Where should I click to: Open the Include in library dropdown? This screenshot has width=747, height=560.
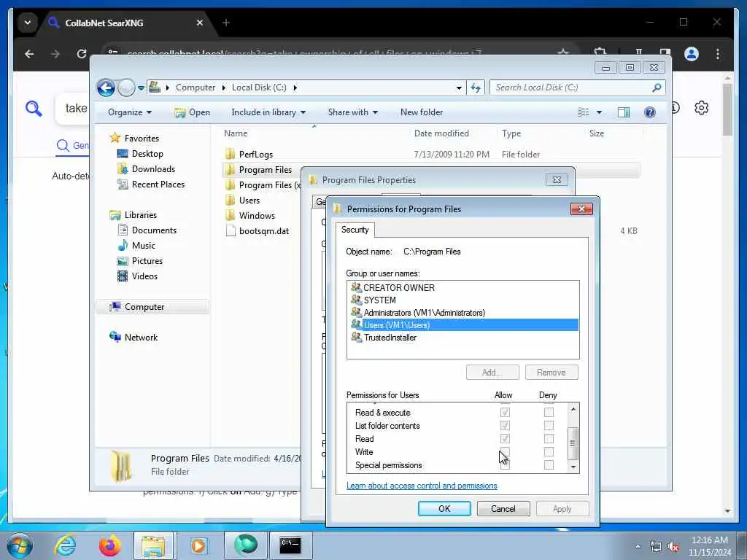pos(268,112)
